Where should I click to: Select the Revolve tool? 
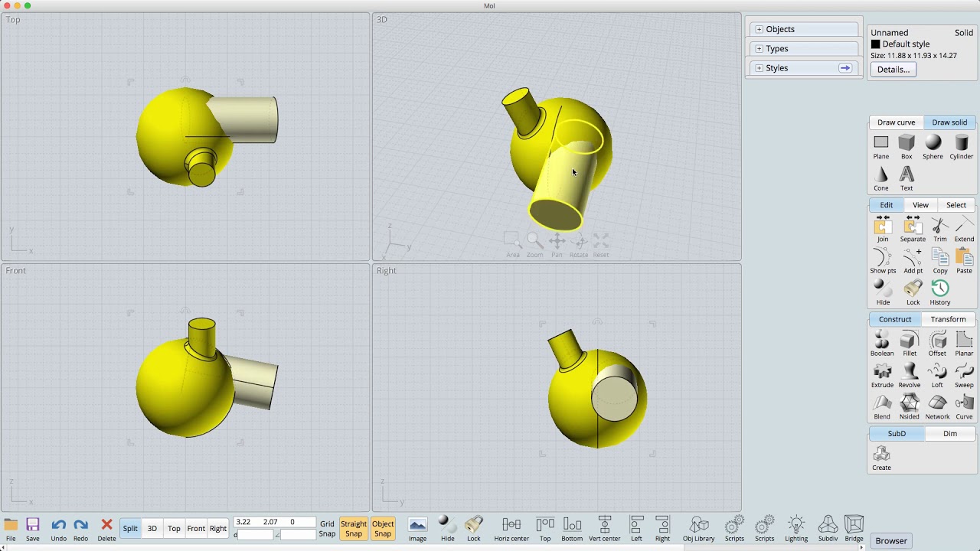(x=910, y=375)
